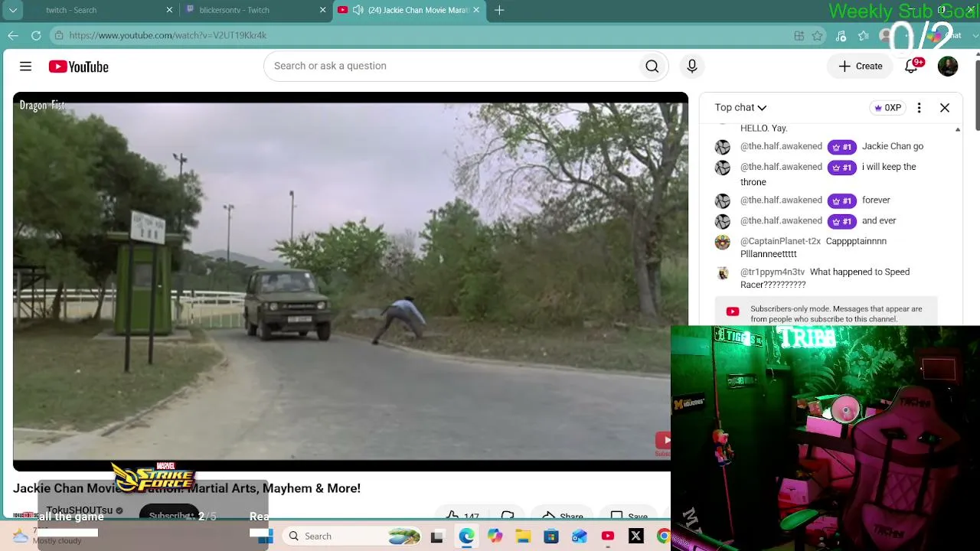
Task: Go back using the browser back arrow
Action: tap(13, 35)
